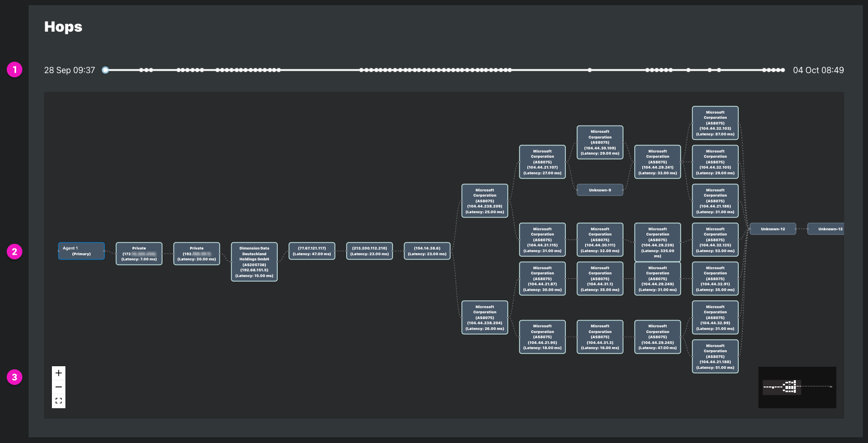Select the Private node with 20.00 ms latency

197,254
